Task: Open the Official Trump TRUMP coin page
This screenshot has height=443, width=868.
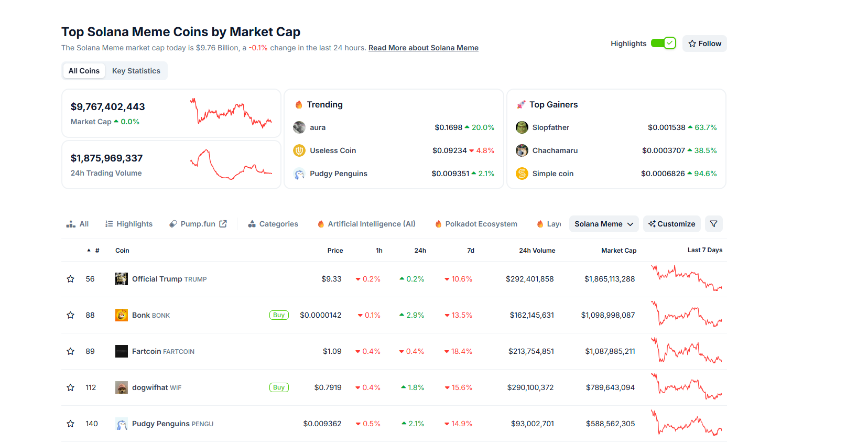Action: point(169,279)
